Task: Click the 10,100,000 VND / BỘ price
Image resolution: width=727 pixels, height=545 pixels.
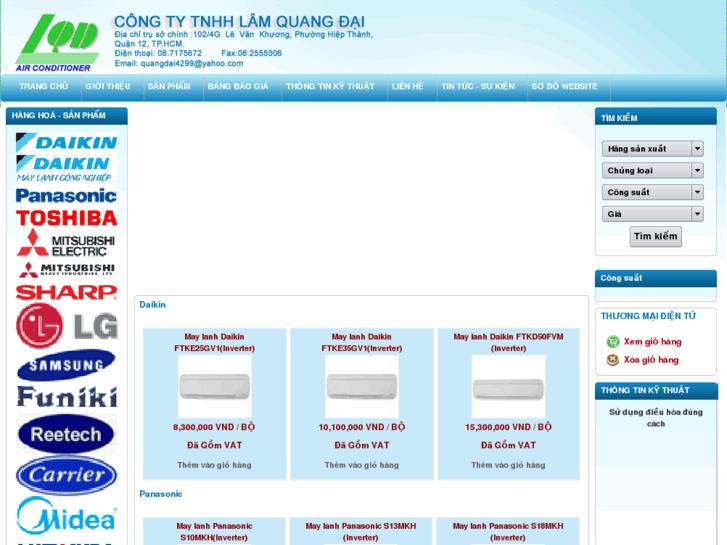Action: [x=362, y=427]
